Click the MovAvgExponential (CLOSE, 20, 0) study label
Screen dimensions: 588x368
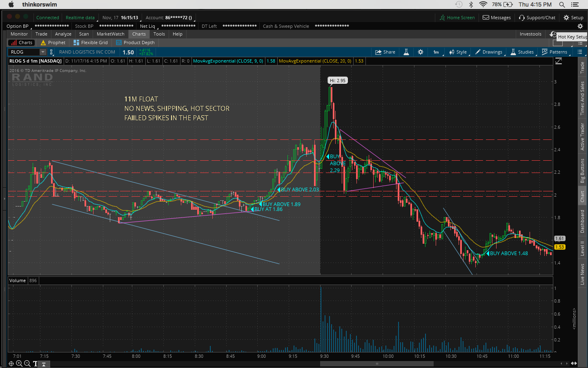click(x=315, y=61)
